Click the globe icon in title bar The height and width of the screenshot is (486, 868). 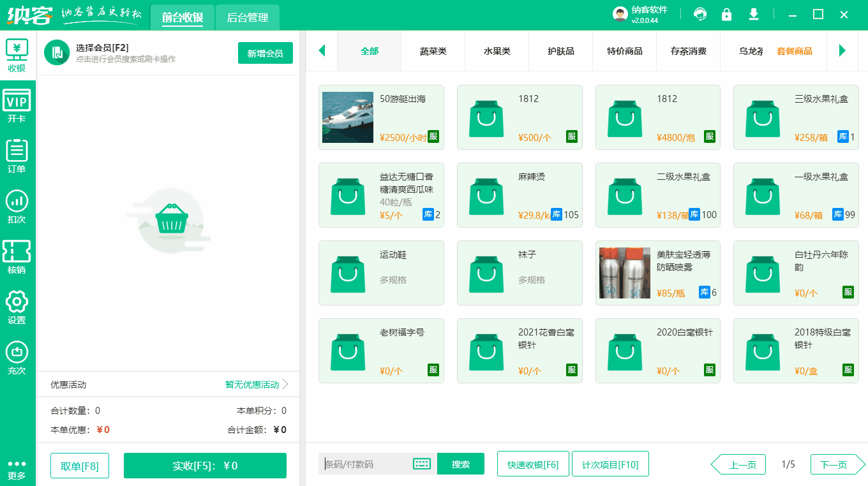pyautogui.click(x=700, y=13)
